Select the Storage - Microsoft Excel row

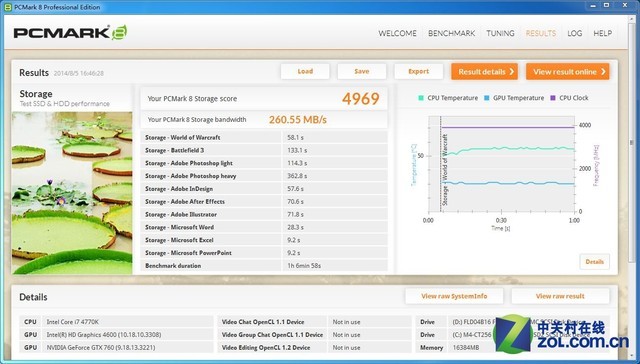(x=264, y=240)
